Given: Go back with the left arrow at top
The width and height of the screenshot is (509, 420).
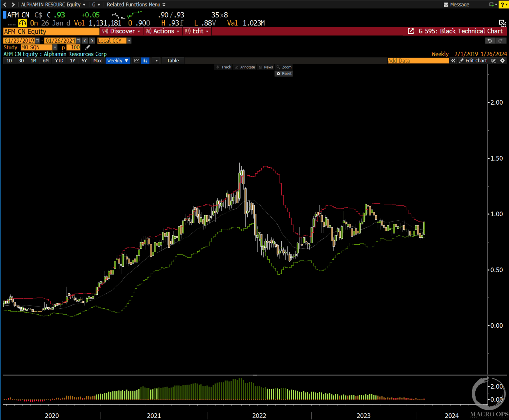Looking at the screenshot, I should 5,5.
